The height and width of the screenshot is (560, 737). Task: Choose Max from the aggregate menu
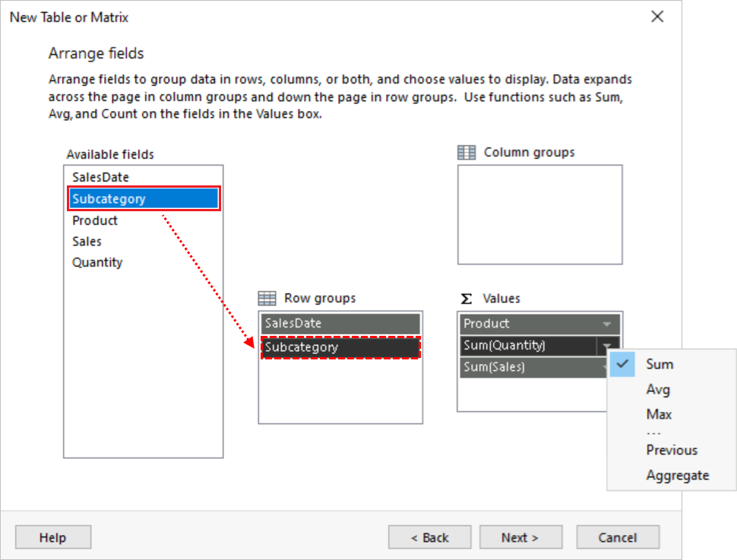[658, 414]
